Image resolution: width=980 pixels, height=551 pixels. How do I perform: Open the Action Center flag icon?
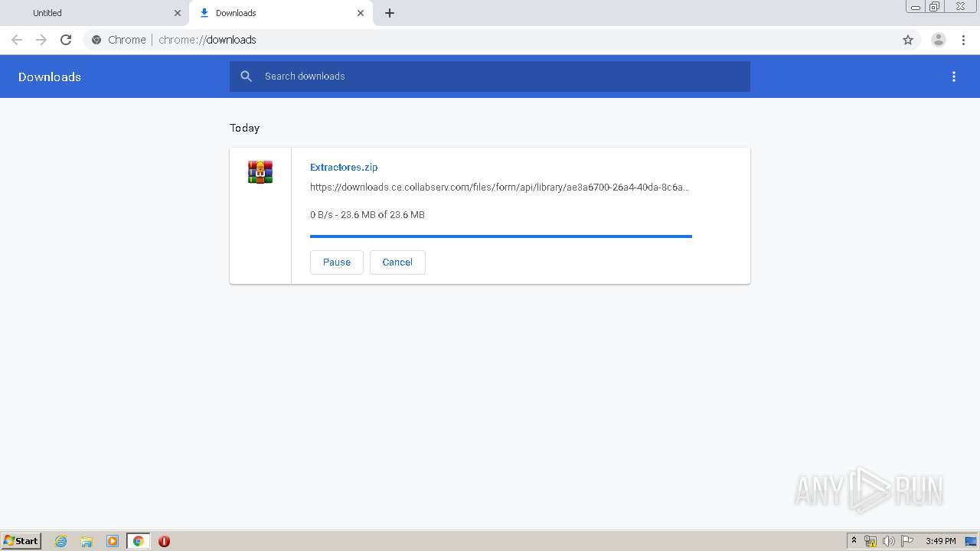click(907, 541)
